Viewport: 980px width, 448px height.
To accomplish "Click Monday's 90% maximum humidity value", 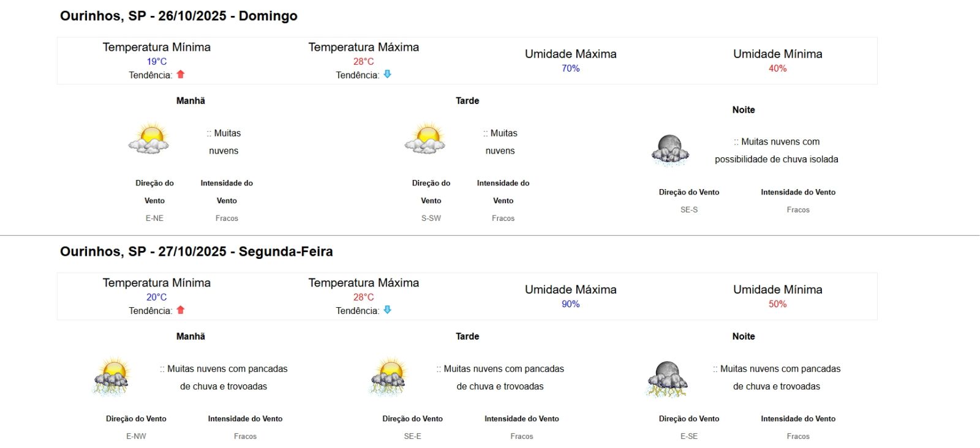I will click(x=570, y=304).
